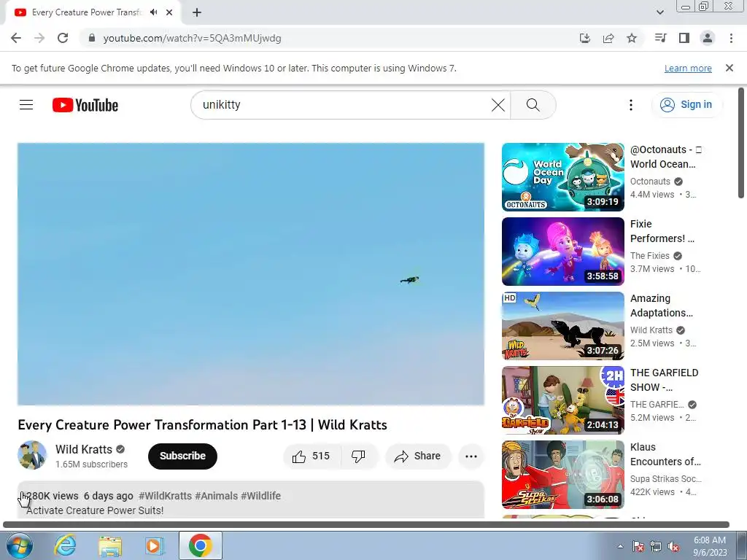Mute the tab via audio speaker icon
This screenshot has width=747, height=560.
[x=153, y=12]
